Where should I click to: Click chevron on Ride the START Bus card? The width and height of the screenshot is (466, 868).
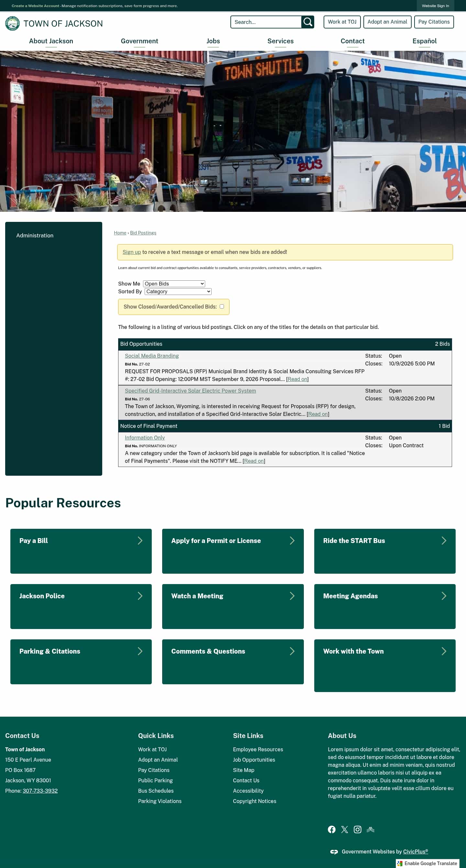point(444,540)
